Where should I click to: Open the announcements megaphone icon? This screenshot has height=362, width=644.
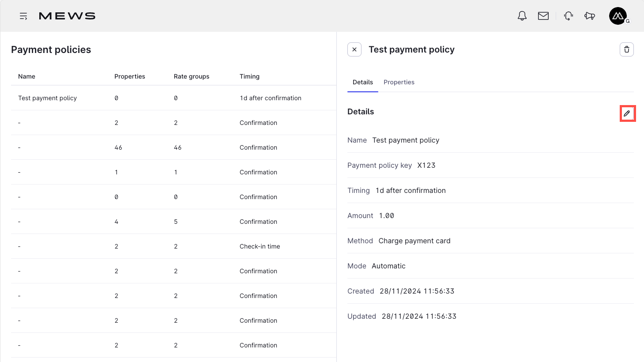coord(590,16)
